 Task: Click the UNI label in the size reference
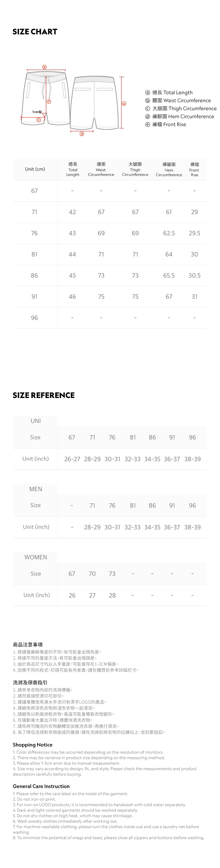tap(36, 421)
